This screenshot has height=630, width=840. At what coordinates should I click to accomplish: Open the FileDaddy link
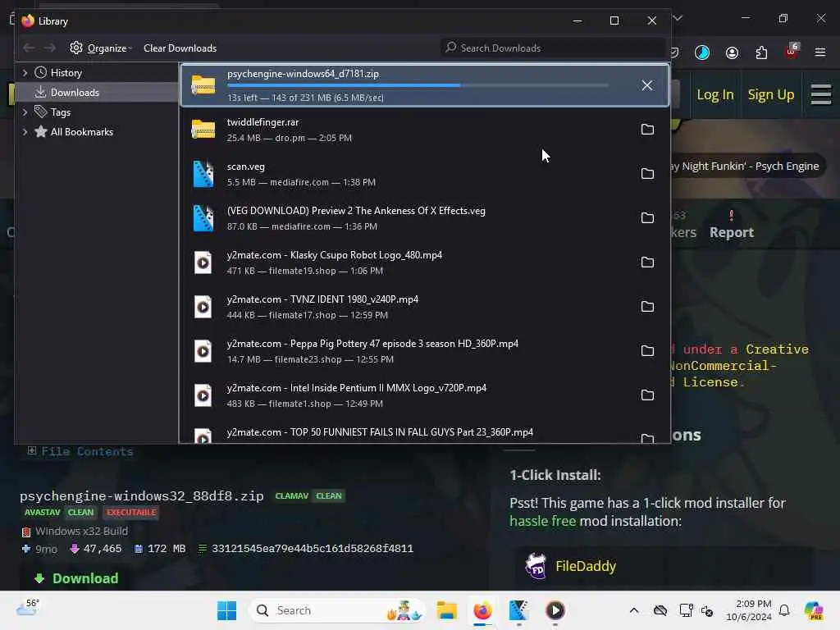click(586, 566)
